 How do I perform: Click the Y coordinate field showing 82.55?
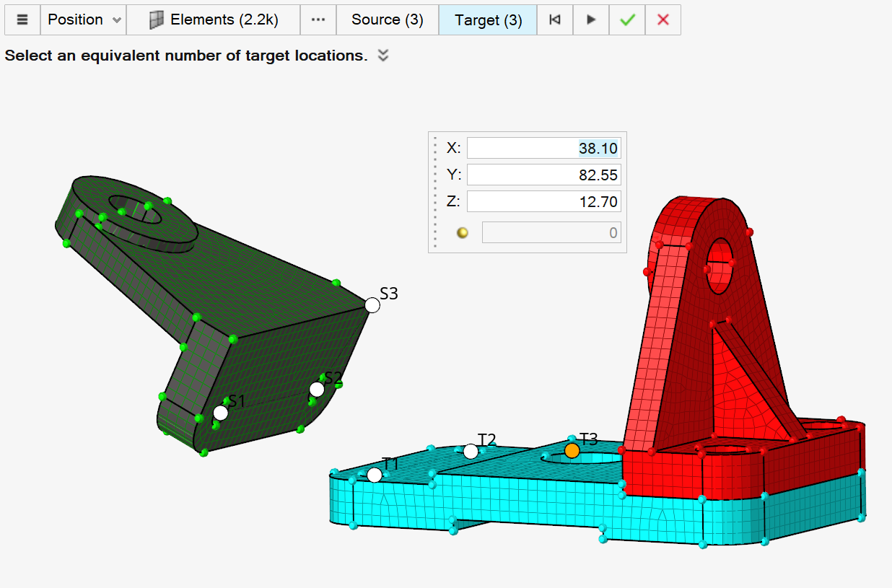tap(543, 175)
